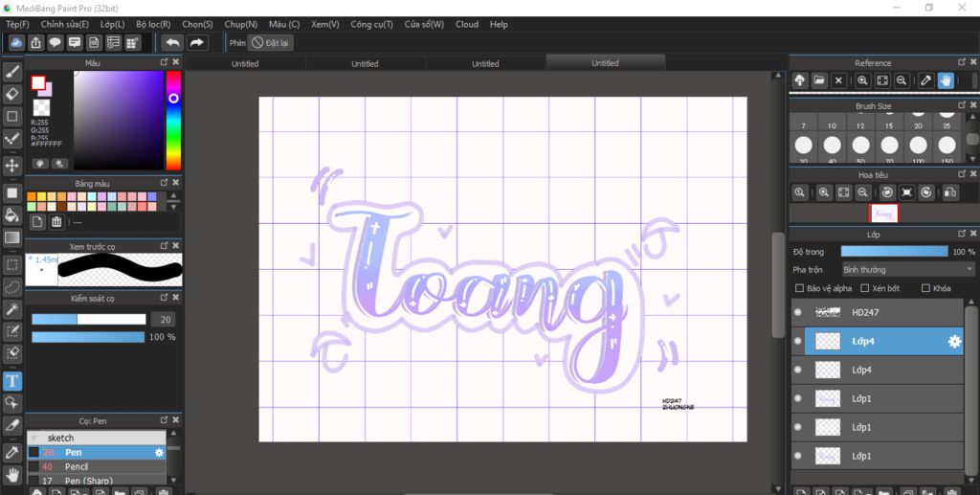This screenshot has width=980, height=495.
Task: Open the Tệp(F) menu
Action: 17,24
